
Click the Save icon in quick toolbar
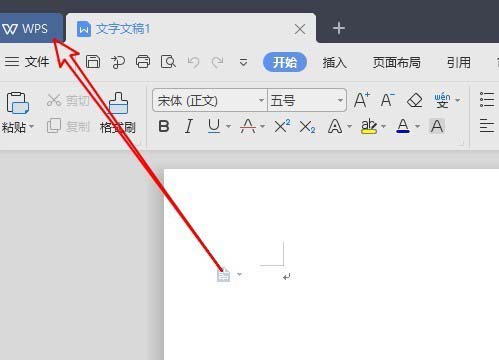(93, 62)
